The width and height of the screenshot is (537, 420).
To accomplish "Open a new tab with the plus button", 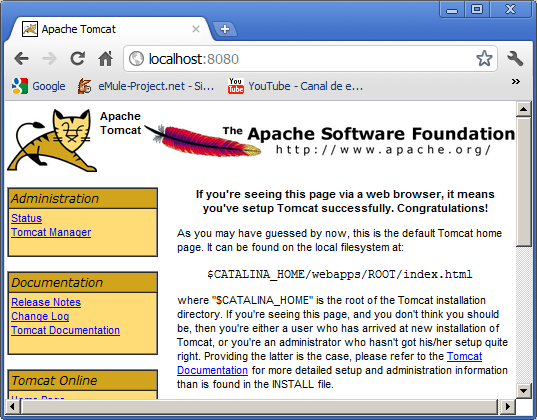I will coord(225,29).
